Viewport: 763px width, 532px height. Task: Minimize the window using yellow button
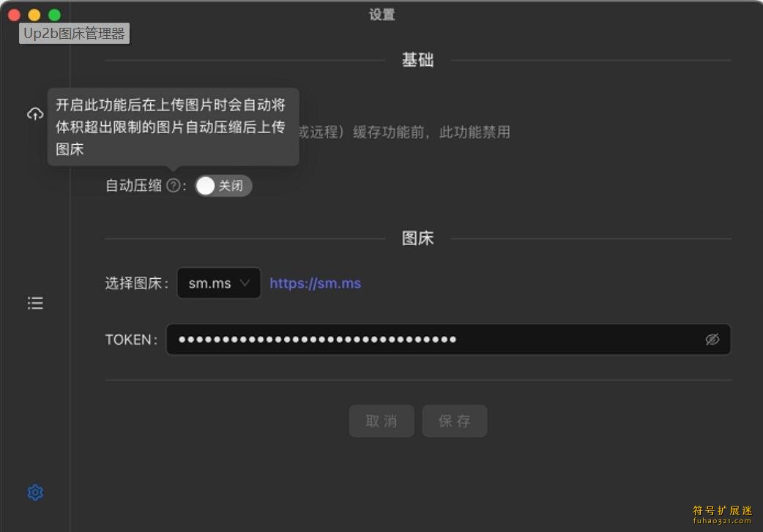[34, 15]
